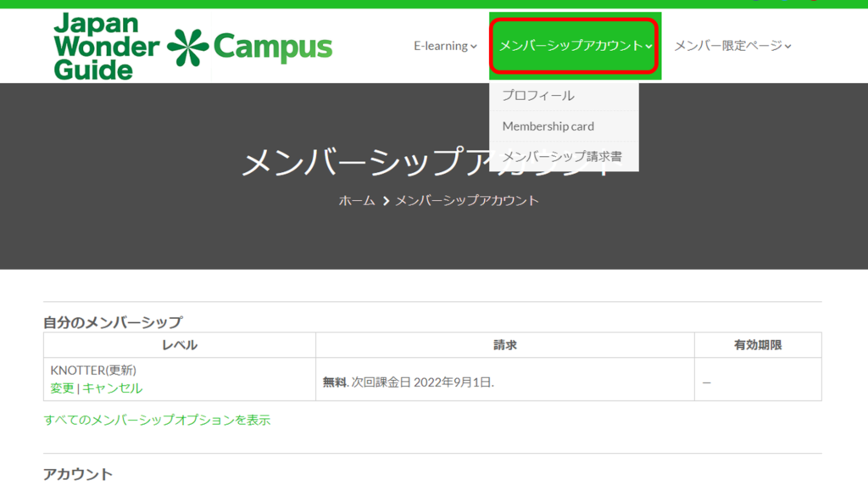Viewport: 868px width, 491px height.
Task: Open the E-learning menu label
Action: point(441,46)
